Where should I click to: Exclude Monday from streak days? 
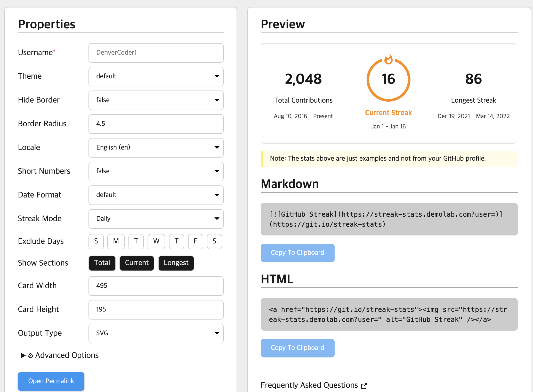116,241
